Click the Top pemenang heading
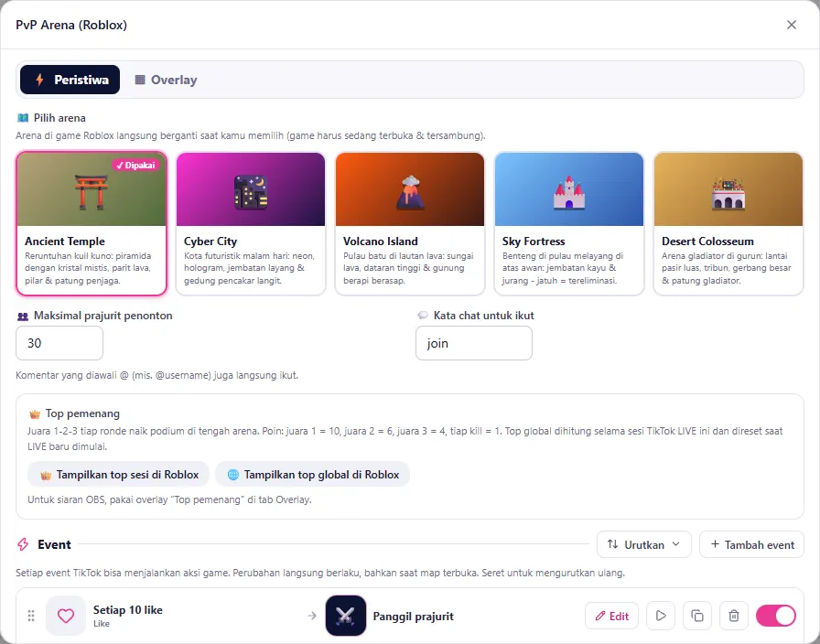The width and height of the screenshot is (820, 644). tap(82, 413)
